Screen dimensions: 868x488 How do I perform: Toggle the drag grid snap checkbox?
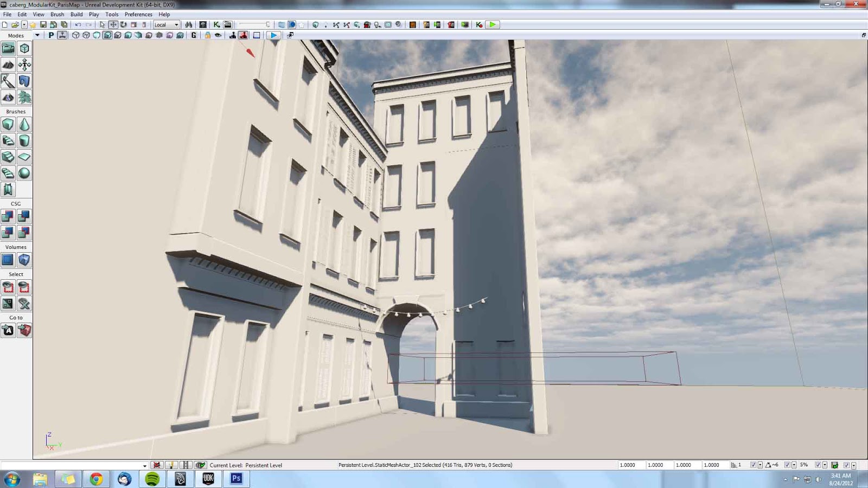point(754,465)
